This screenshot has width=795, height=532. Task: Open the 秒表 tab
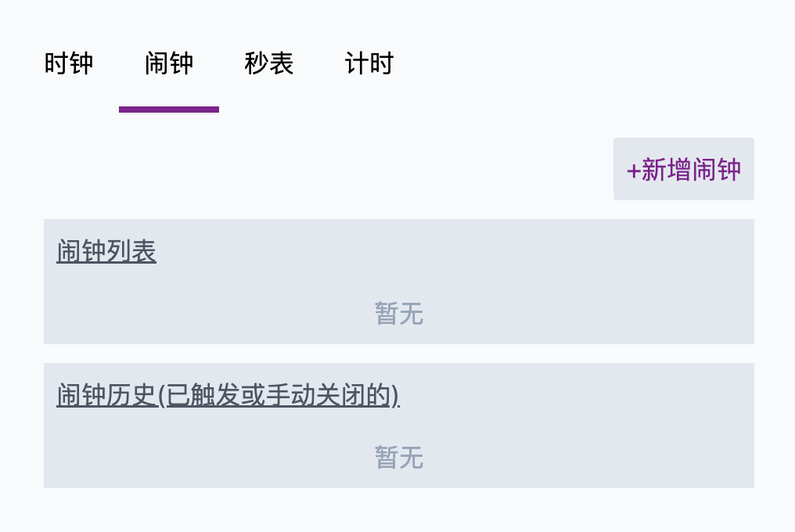tap(268, 64)
